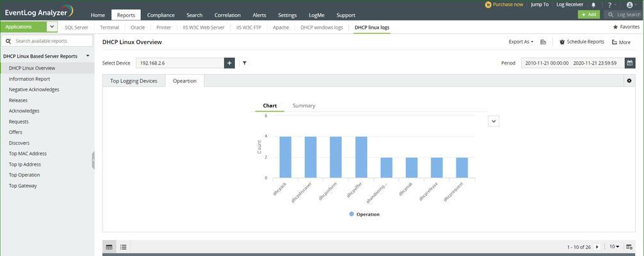
Task: Open Releases report
Action: 18,100
